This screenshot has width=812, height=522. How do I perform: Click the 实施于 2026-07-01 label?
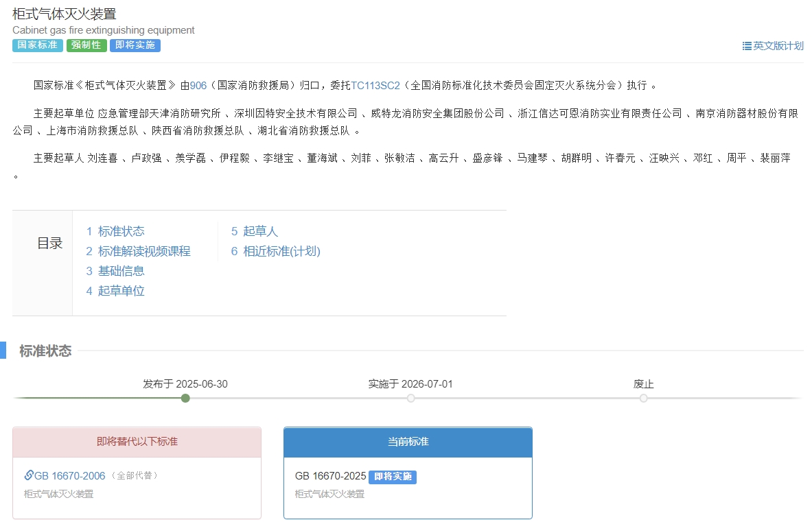coord(410,384)
